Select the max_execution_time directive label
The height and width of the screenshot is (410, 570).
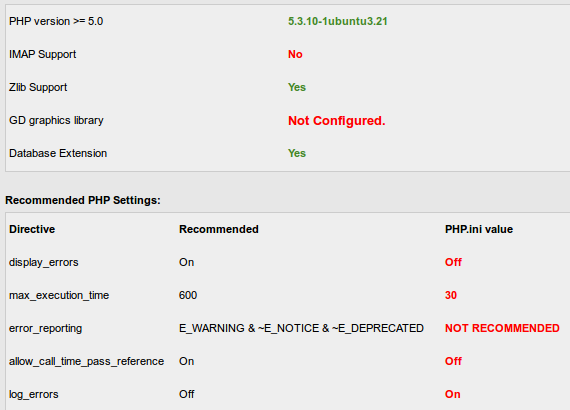[59, 295]
